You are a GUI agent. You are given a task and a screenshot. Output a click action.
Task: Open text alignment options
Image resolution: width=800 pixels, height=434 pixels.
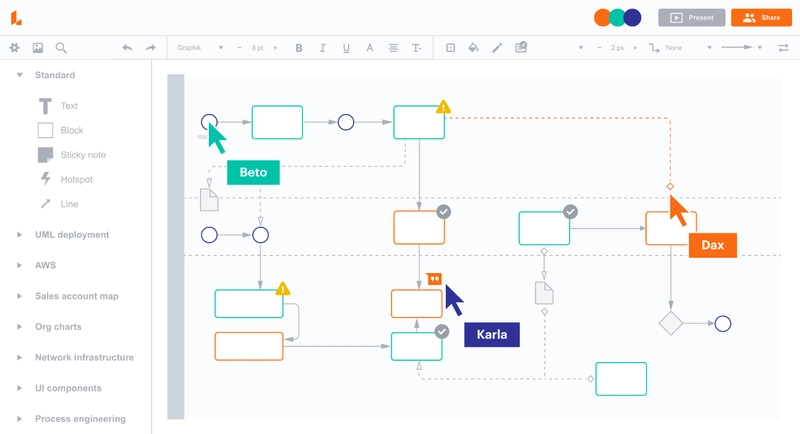click(393, 48)
